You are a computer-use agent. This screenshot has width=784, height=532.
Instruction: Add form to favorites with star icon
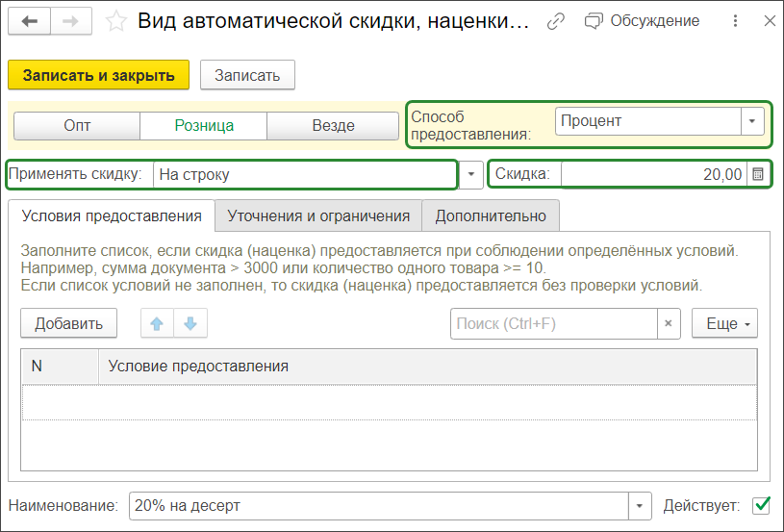pyautogui.click(x=116, y=21)
